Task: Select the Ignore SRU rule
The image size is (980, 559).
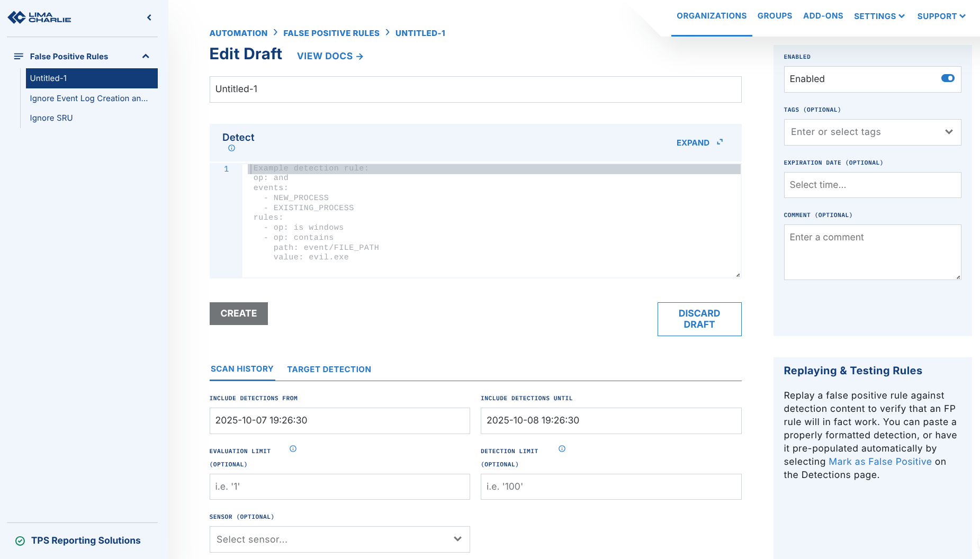Action: click(x=51, y=118)
